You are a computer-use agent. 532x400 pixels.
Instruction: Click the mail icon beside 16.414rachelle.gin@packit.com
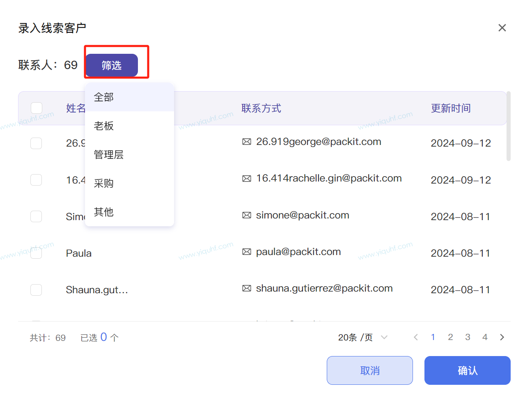coord(247,179)
